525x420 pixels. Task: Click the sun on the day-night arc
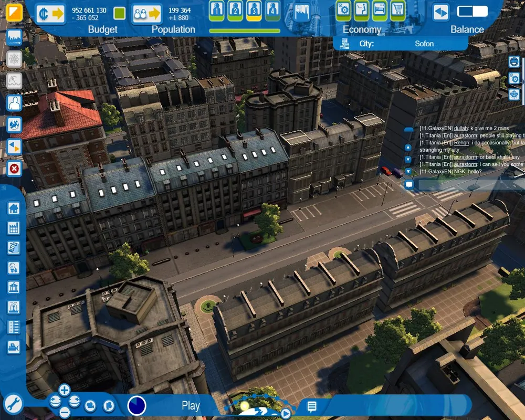pyautogui.click(x=245, y=406)
